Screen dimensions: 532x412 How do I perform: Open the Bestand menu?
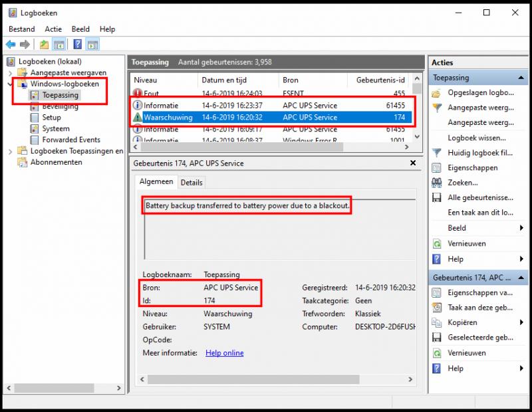22,29
